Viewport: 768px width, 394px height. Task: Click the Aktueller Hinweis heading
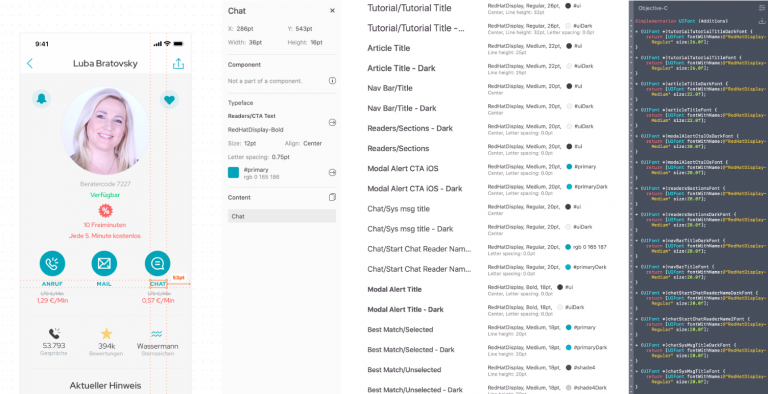pos(105,386)
